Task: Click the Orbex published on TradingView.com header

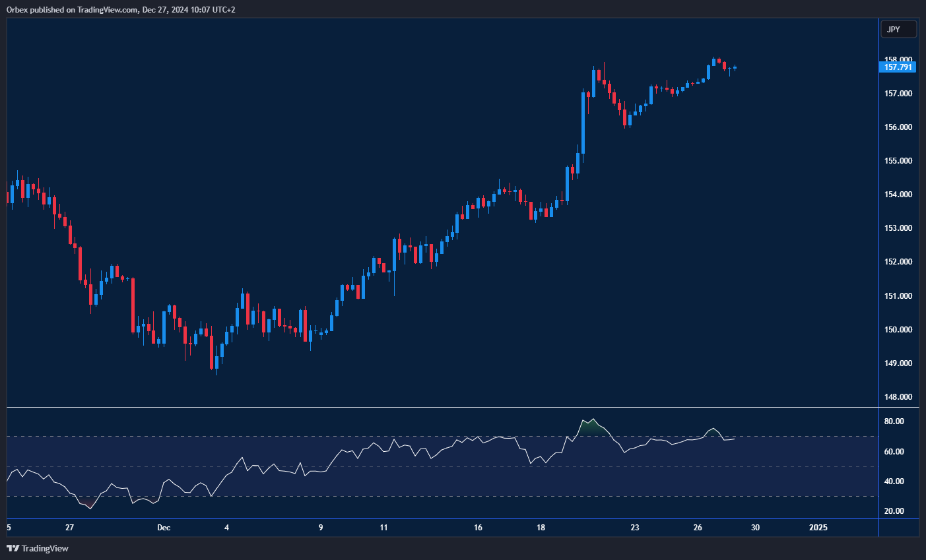Action: tap(121, 9)
